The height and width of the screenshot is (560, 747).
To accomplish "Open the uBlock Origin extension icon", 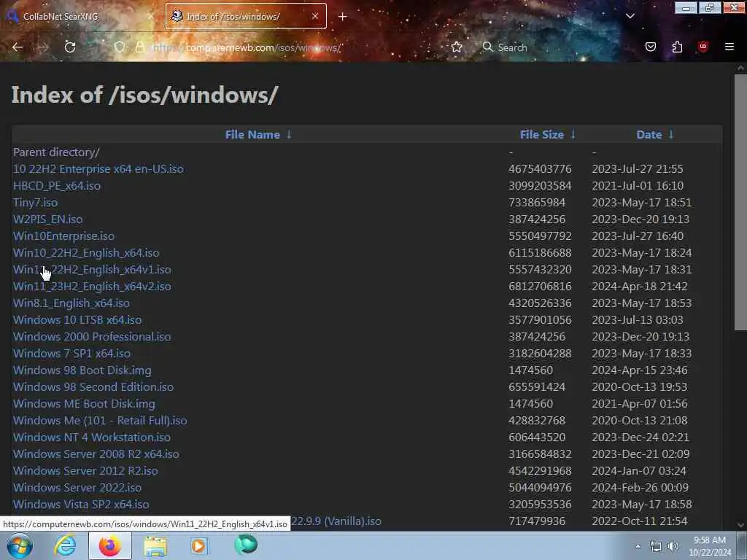I will click(703, 47).
